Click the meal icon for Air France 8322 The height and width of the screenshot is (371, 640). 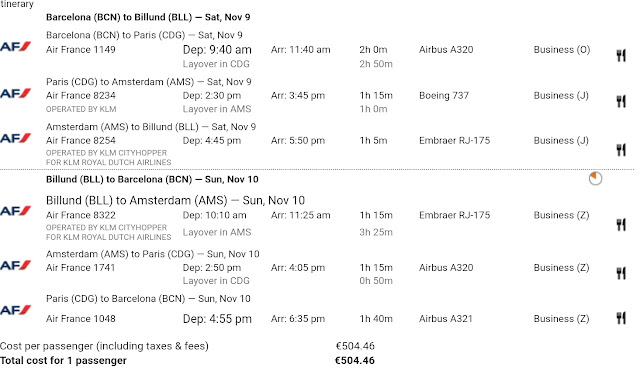(621, 224)
